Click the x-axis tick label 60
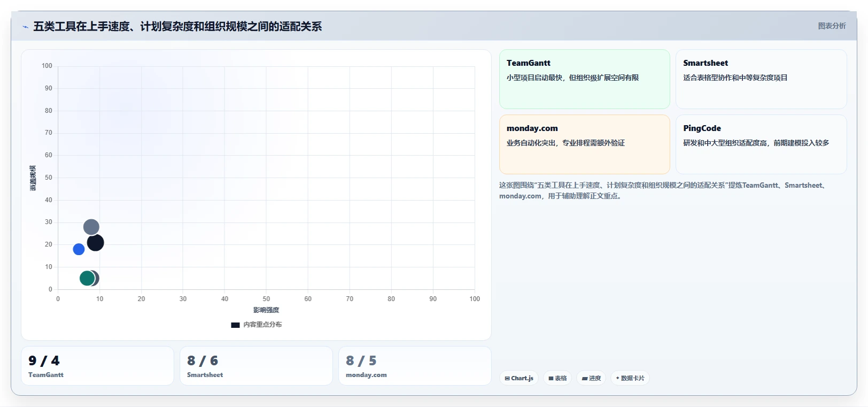Image resolution: width=868 pixels, height=407 pixels. [308, 299]
